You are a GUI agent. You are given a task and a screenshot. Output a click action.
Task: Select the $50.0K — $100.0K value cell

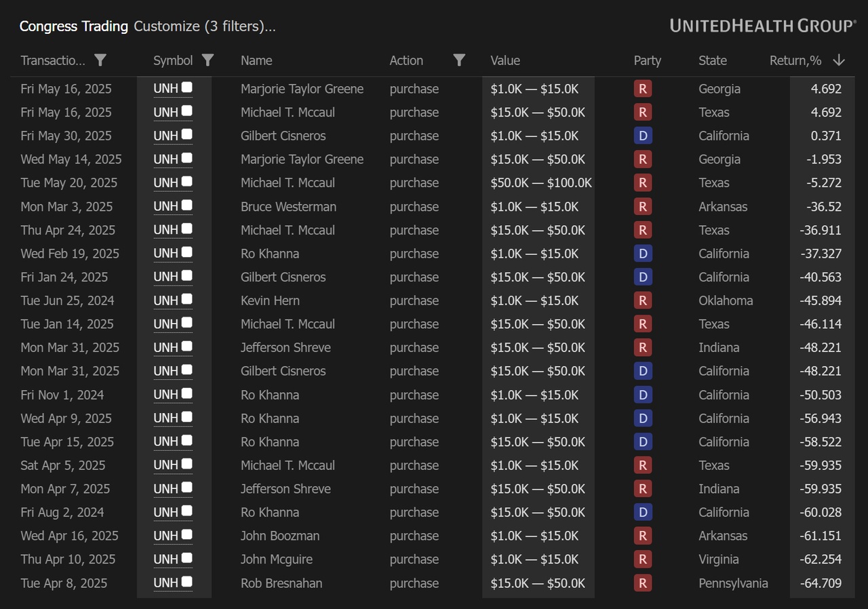pos(541,182)
